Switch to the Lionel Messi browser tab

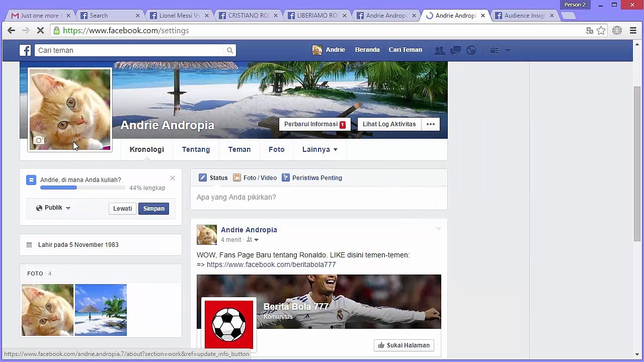(x=180, y=16)
